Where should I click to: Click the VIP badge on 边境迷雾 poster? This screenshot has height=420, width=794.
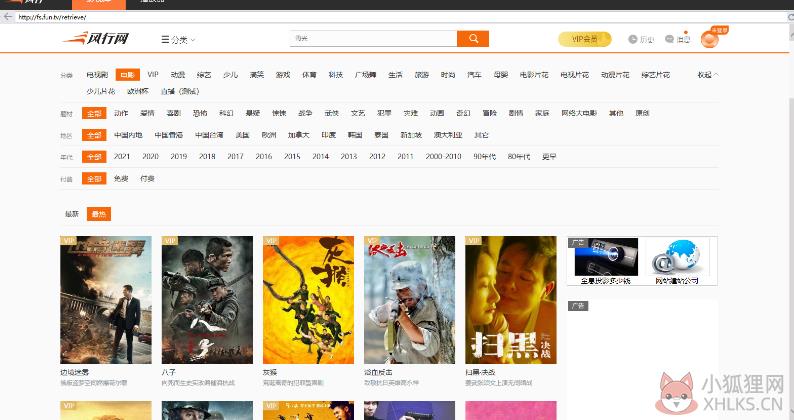point(68,241)
